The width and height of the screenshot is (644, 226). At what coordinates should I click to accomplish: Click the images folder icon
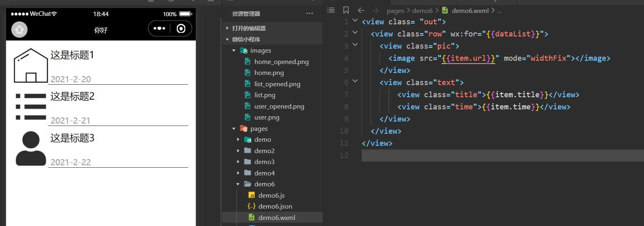coord(244,51)
